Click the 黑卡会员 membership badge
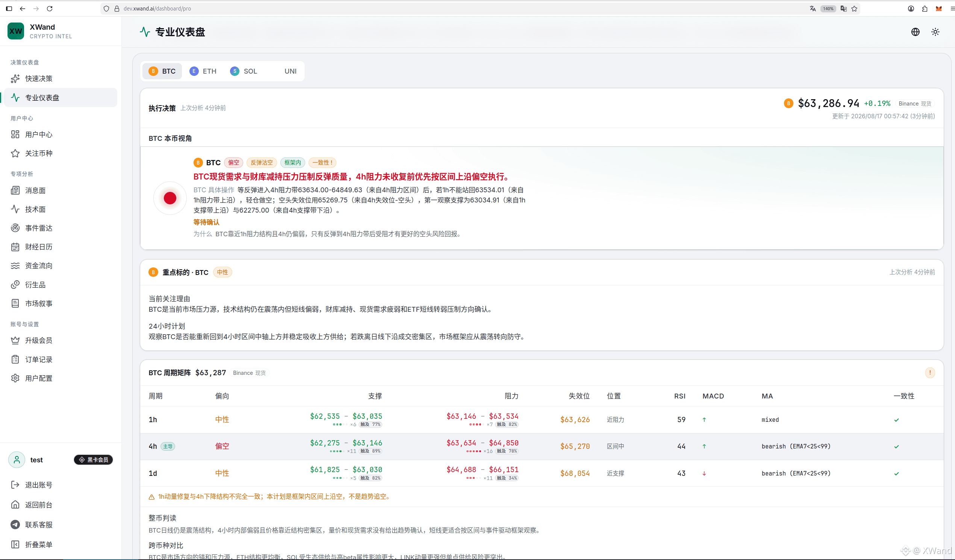955x560 pixels. pos(93,460)
